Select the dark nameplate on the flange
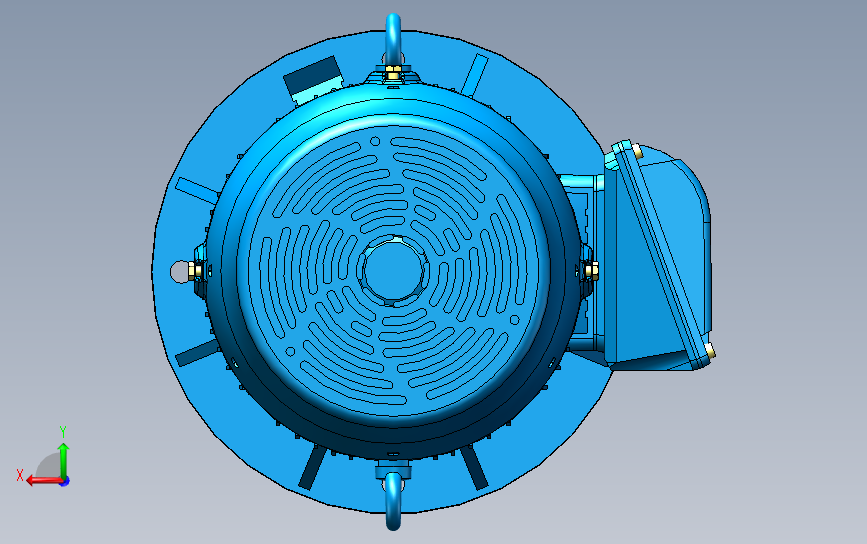867x544 pixels. [313, 76]
